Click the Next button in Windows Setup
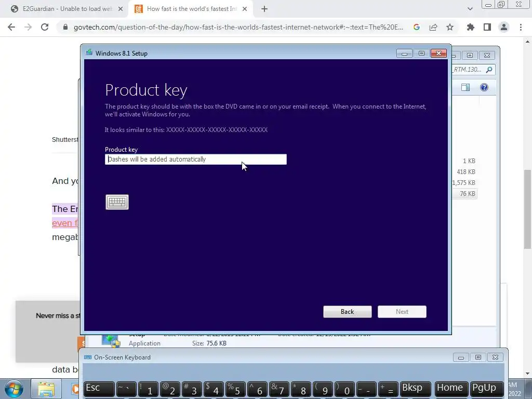Image resolution: width=532 pixels, height=399 pixels. coord(402,312)
